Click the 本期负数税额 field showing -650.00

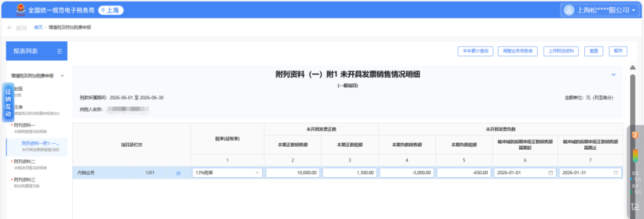point(463,173)
